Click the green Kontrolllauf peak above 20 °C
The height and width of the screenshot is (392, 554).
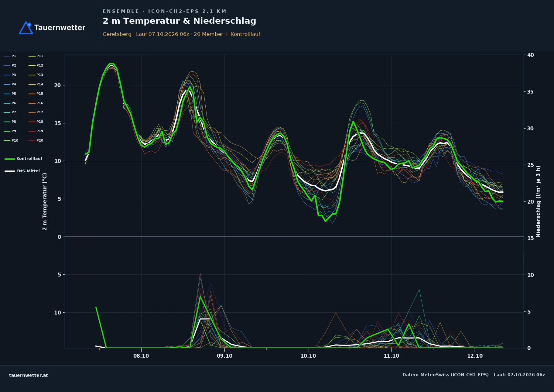click(x=111, y=64)
